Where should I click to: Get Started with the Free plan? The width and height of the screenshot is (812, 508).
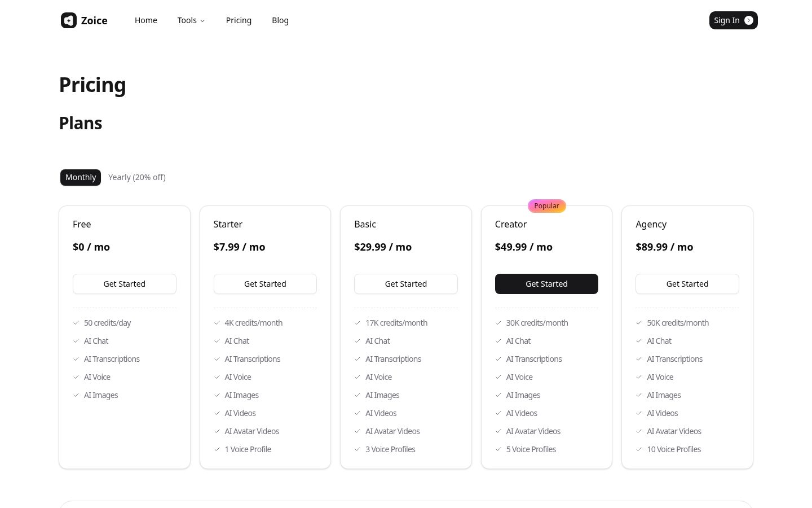click(x=125, y=284)
